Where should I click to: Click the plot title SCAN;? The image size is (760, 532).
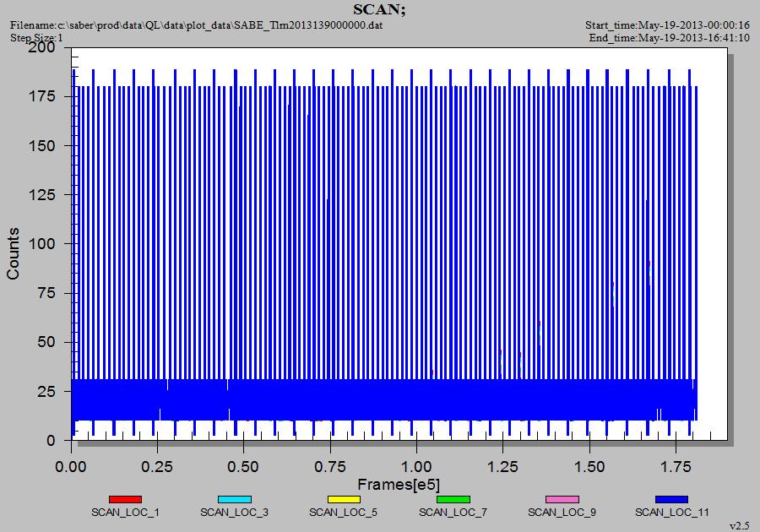coord(379,9)
